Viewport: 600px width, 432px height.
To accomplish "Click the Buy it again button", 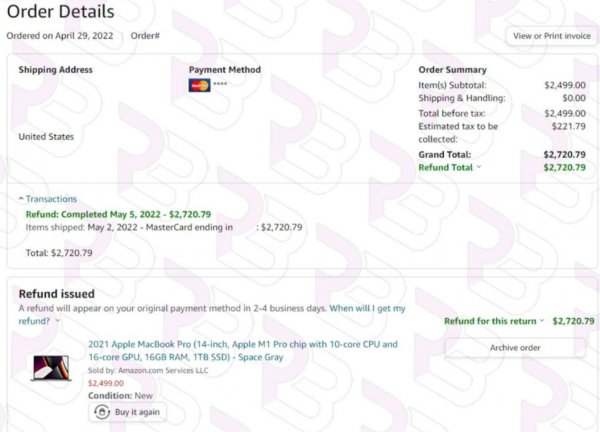I will pos(127,412).
